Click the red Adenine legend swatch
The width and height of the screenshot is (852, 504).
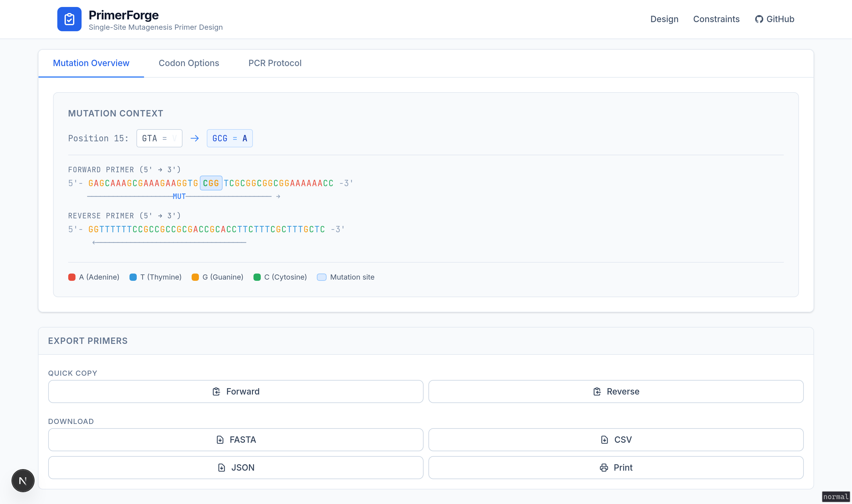tap(72, 277)
